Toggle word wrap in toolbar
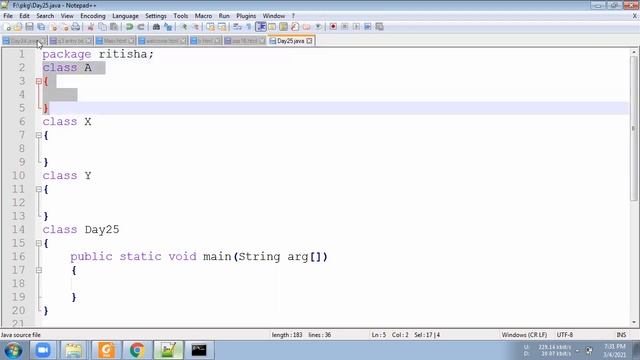This screenshot has width=640, height=360. click(x=237, y=27)
